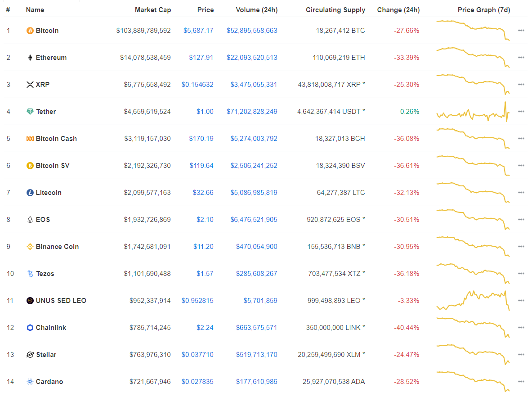Open the Bitcoin Cash name link
Screen dimensions: 532x397
click(x=56, y=139)
